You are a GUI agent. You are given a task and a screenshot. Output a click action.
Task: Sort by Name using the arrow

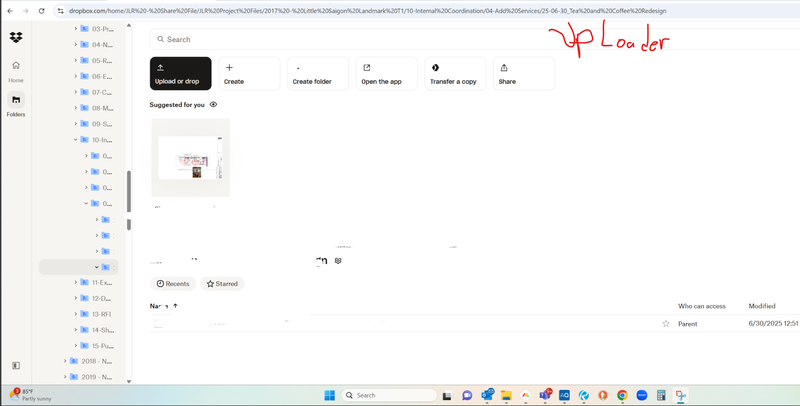pos(176,306)
